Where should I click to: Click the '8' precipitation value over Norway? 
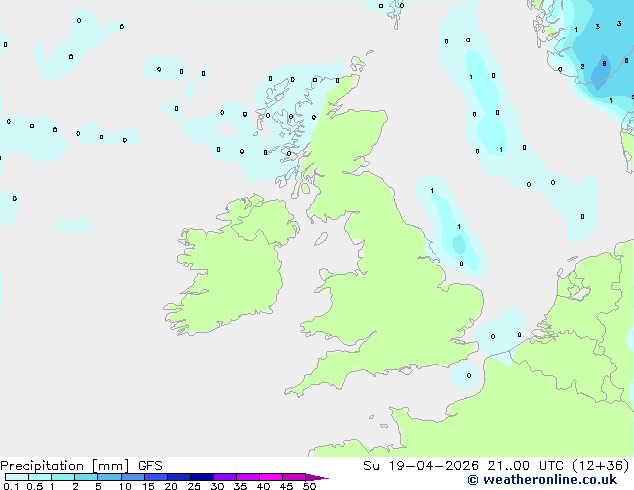pyautogui.click(x=604, y=63)
